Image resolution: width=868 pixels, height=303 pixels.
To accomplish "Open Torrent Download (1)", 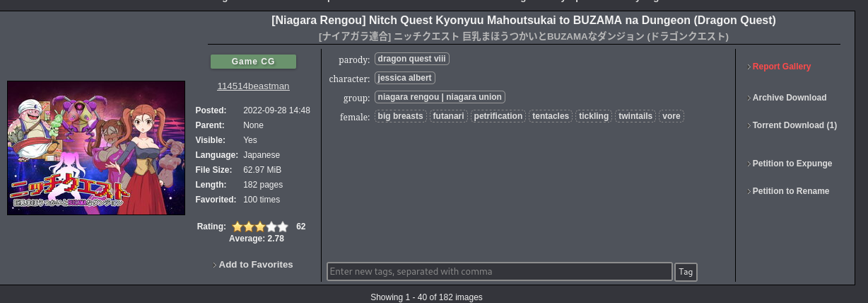I will (794, 125).
